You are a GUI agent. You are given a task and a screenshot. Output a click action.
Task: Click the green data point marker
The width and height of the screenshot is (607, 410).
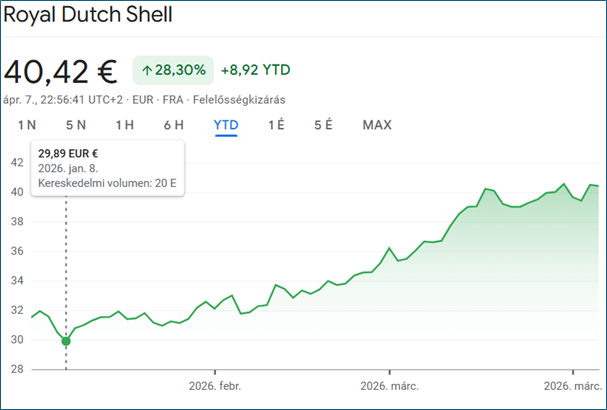(x=66, y=341)
